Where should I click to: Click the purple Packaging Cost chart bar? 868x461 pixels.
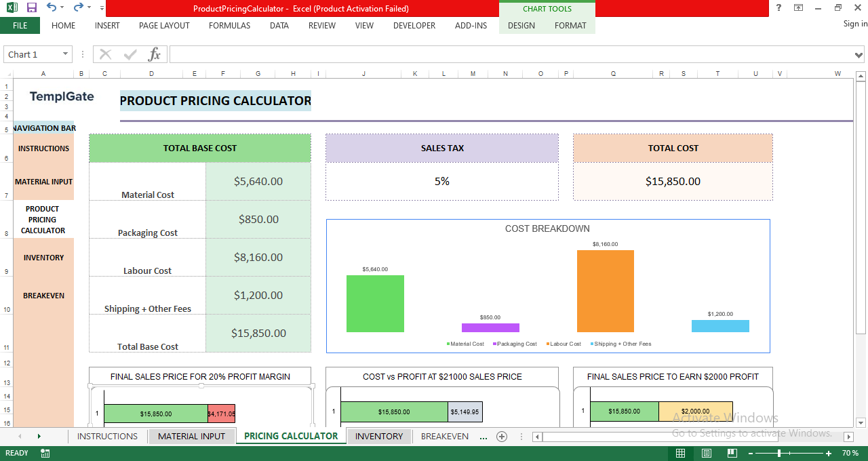(490, 327)
